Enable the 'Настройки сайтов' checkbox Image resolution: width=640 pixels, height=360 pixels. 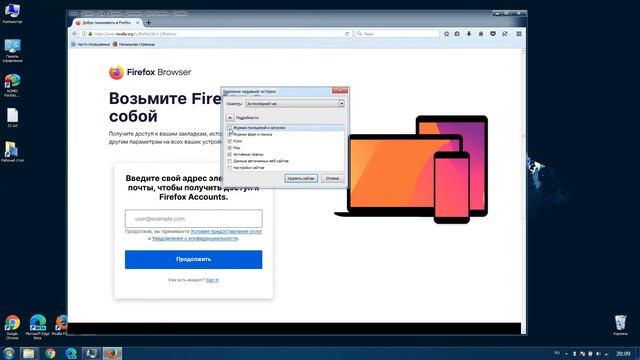point(230,168)
